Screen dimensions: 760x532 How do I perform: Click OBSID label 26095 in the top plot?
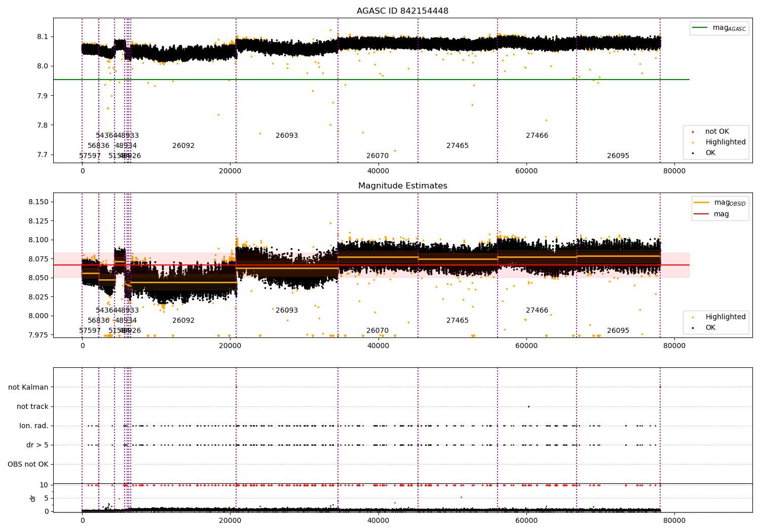point(618,156)
